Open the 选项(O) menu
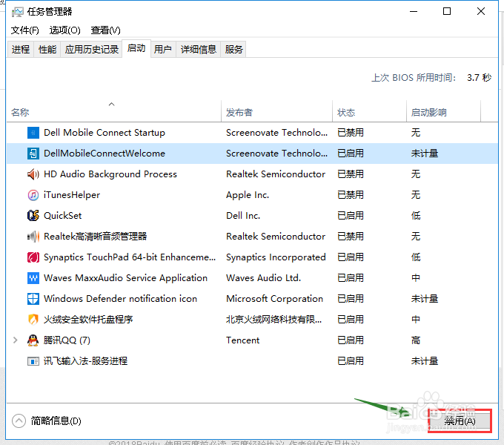 pos(65,30)
